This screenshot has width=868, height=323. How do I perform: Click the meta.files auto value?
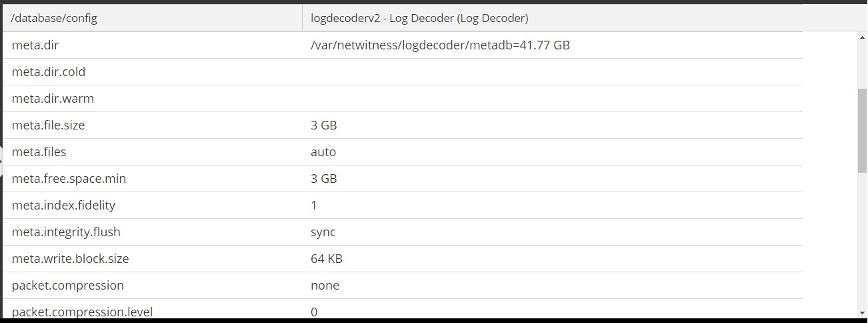coord(323,152)
